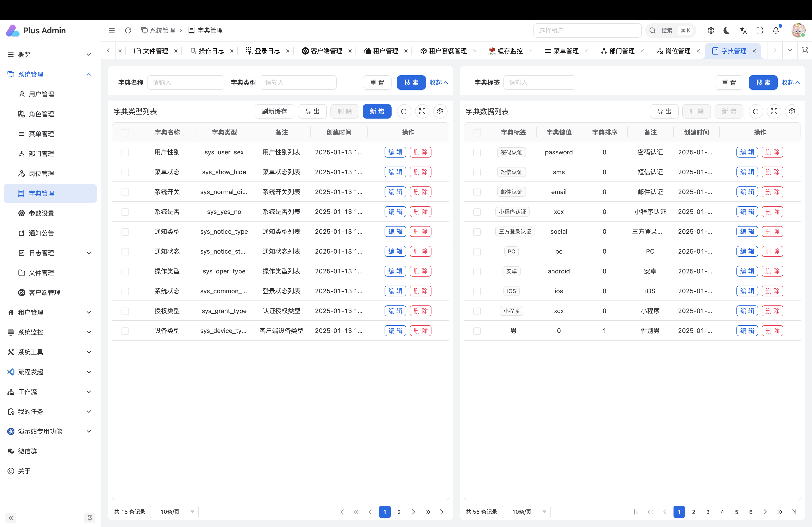Viewport: 812px width, 527px height.
Task: Focus the 字典名称 input field
Action: click(x=185, y=82)
